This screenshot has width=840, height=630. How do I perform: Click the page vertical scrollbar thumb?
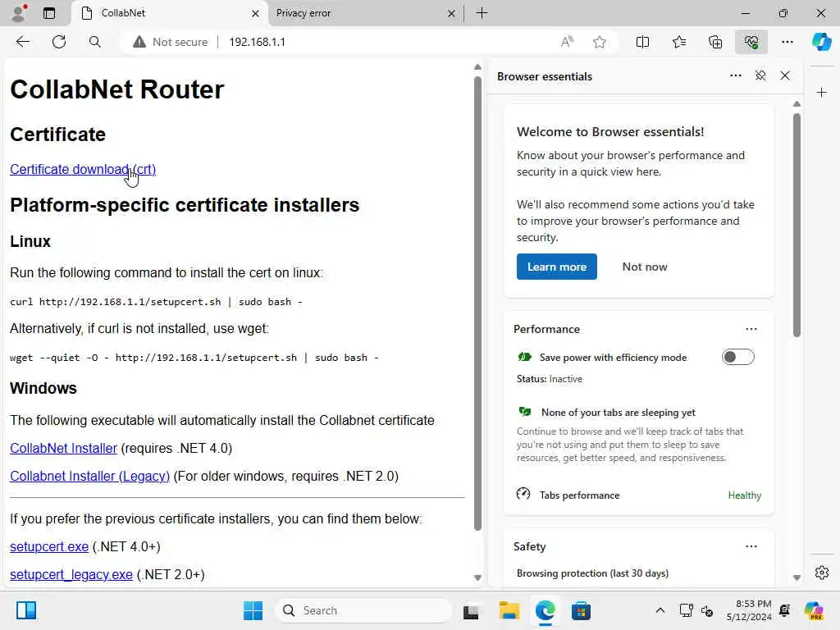(x=477, y=304)
